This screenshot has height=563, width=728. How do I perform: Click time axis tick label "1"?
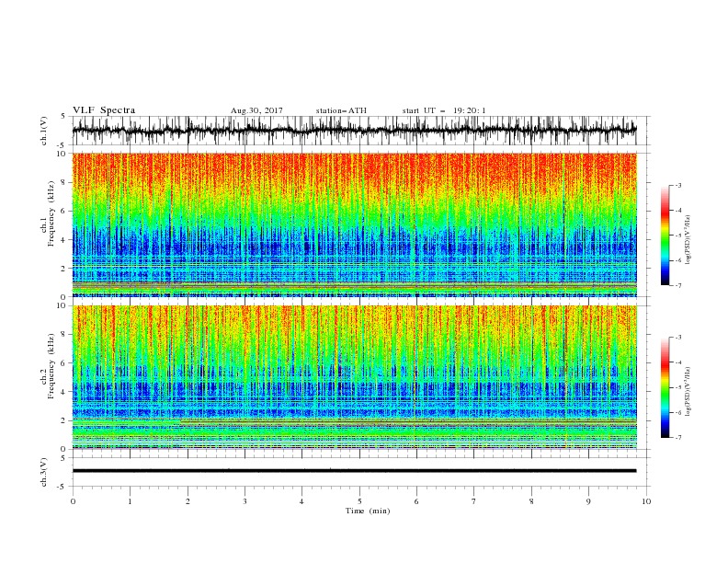point(131,501)
